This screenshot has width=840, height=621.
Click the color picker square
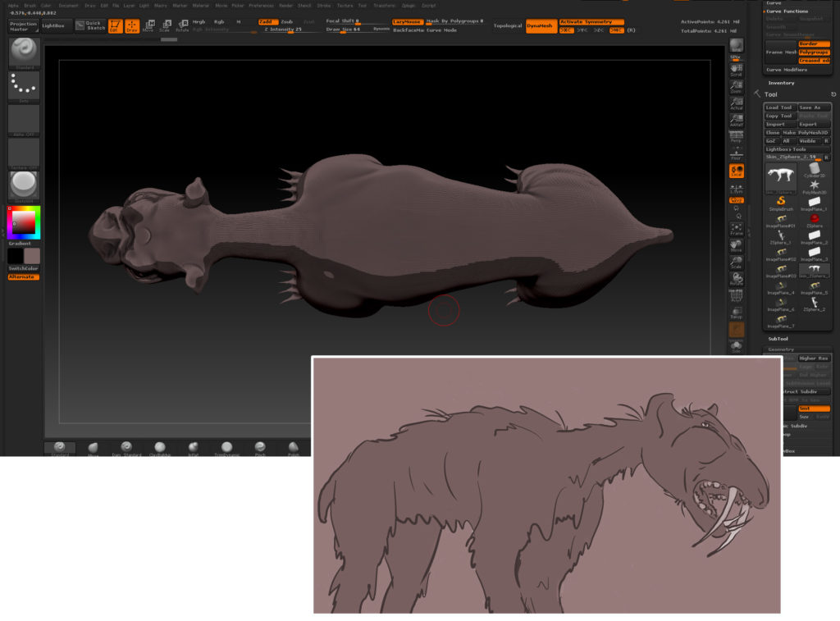point(23,221)
